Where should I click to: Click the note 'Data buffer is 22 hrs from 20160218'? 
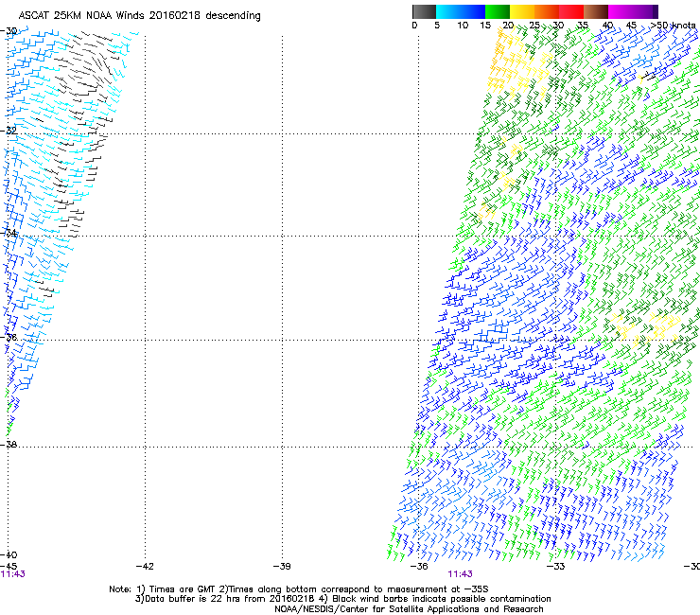pyautogui.click(x=229, y=599)
